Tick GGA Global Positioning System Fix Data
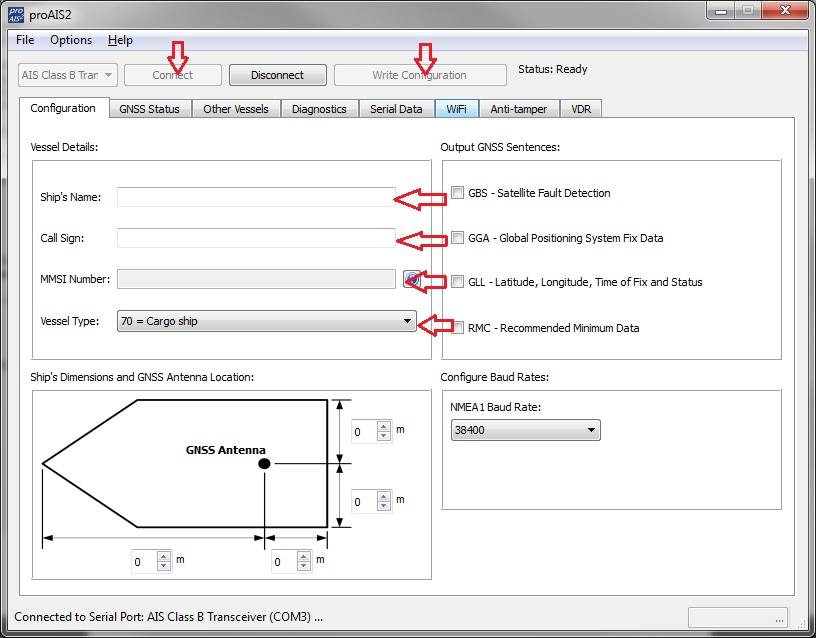 (x=458, y=238)
